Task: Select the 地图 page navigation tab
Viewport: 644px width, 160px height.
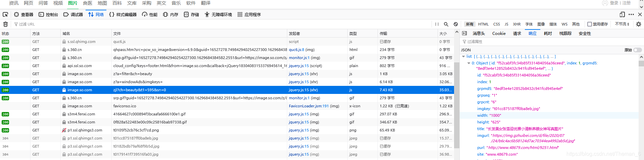Action: [x=102, y=3]
